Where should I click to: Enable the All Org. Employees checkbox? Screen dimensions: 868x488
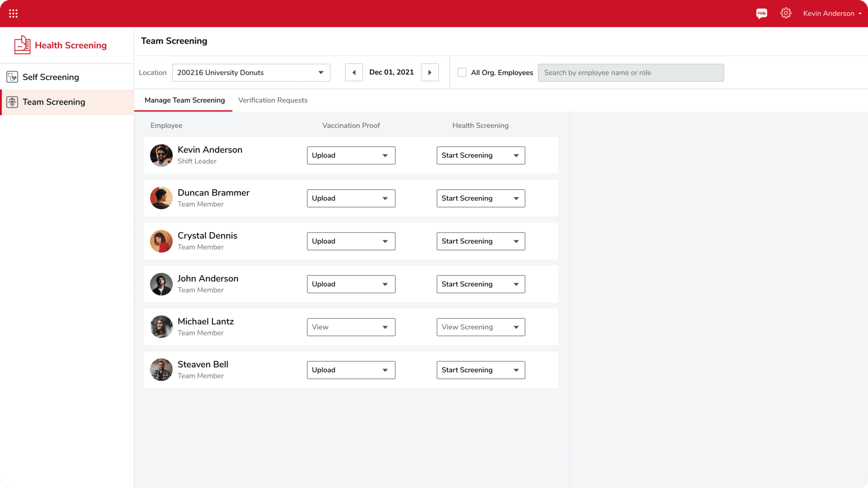click(462, 72)
